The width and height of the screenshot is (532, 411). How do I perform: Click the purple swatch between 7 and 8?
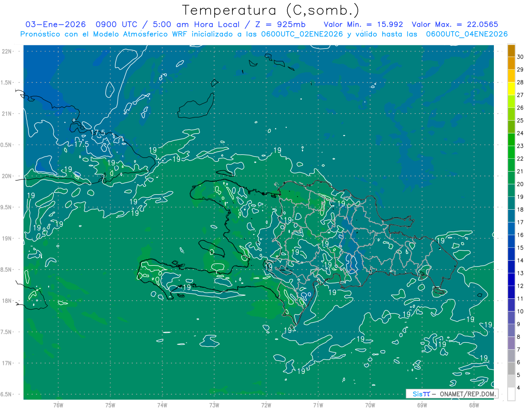(x=511, y=343)
